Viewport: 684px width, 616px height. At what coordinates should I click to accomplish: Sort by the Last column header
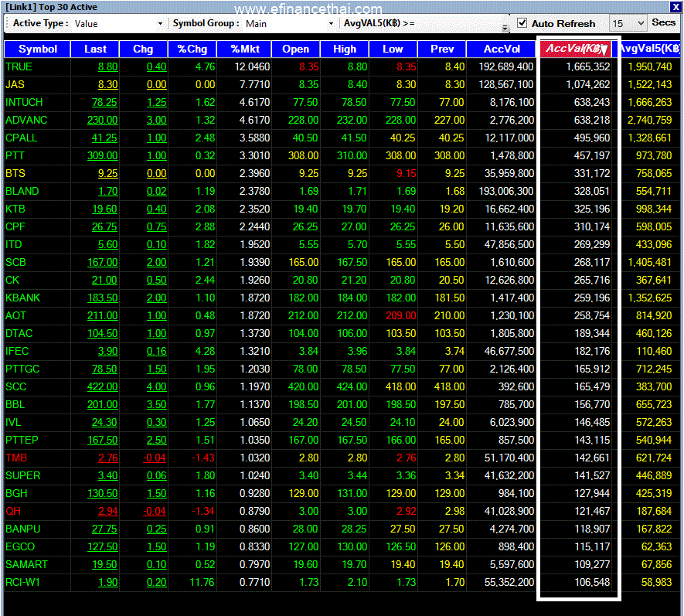click(x=94, y=49)
